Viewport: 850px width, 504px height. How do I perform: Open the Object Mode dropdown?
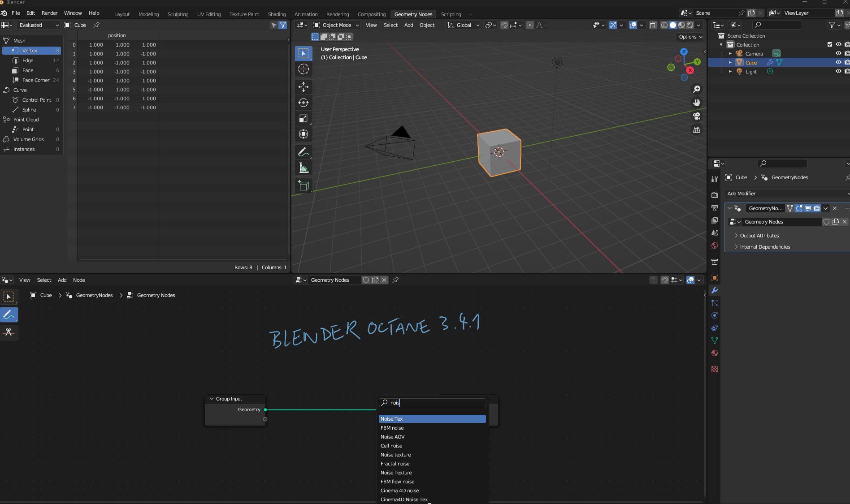336,25
